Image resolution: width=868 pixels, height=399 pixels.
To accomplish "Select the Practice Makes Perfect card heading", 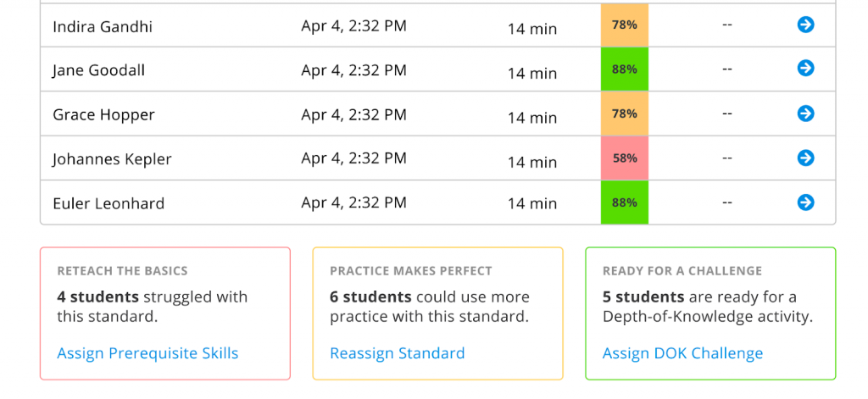I will click(x=410, y=271).
